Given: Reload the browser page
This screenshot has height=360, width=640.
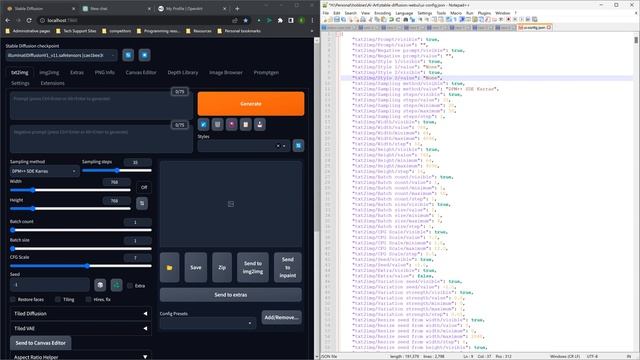Looking at the screenshot, I should tap(29, 20).
